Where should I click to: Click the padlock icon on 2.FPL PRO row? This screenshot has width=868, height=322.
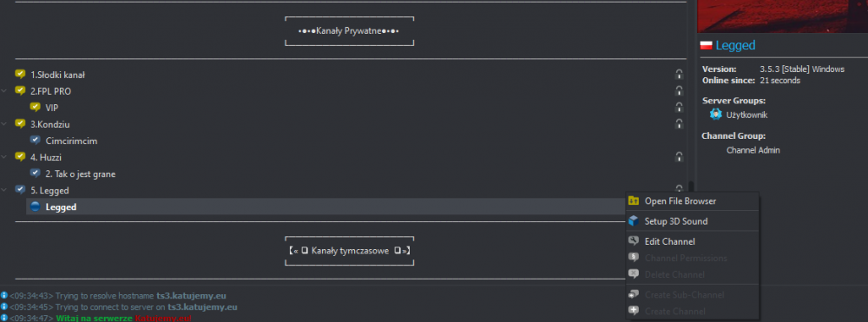click(x=679, y=91)
